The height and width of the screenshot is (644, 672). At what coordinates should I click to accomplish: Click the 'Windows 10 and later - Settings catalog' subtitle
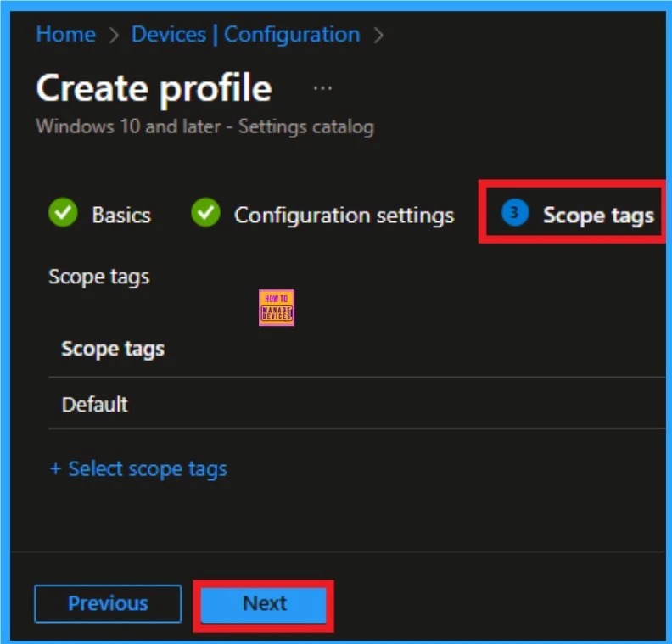click(x=204, y=126)
